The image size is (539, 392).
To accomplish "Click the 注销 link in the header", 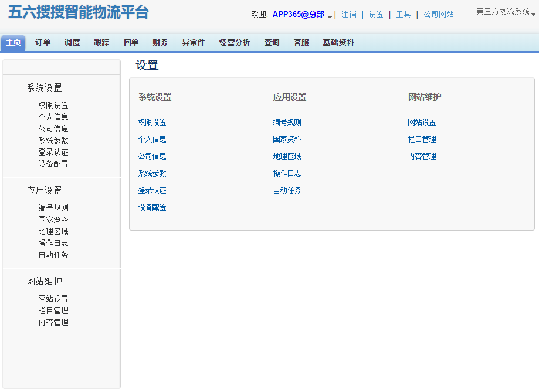I will [x=349, y=14].
